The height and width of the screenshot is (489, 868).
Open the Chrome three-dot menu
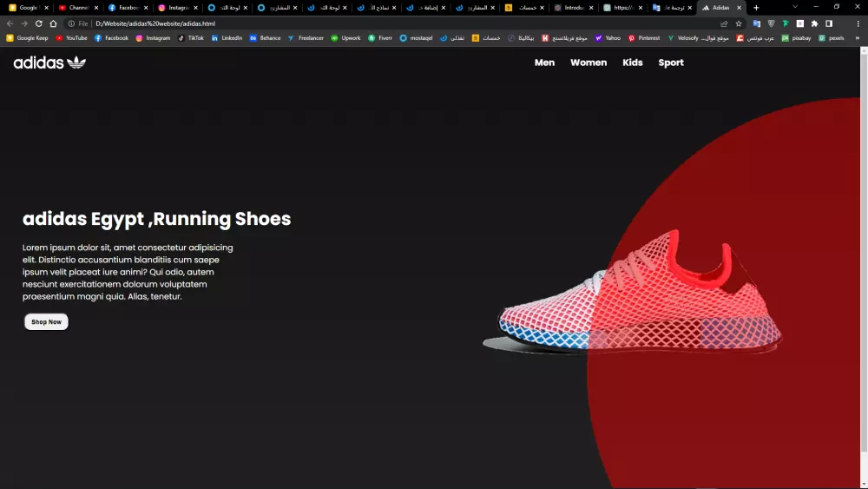(x=858, y=23)
